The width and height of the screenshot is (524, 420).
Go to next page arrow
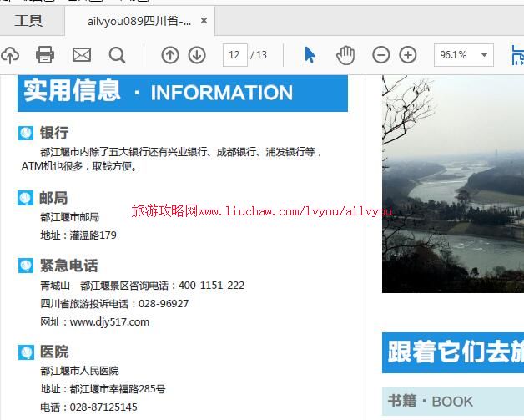(x=197, y=55)
